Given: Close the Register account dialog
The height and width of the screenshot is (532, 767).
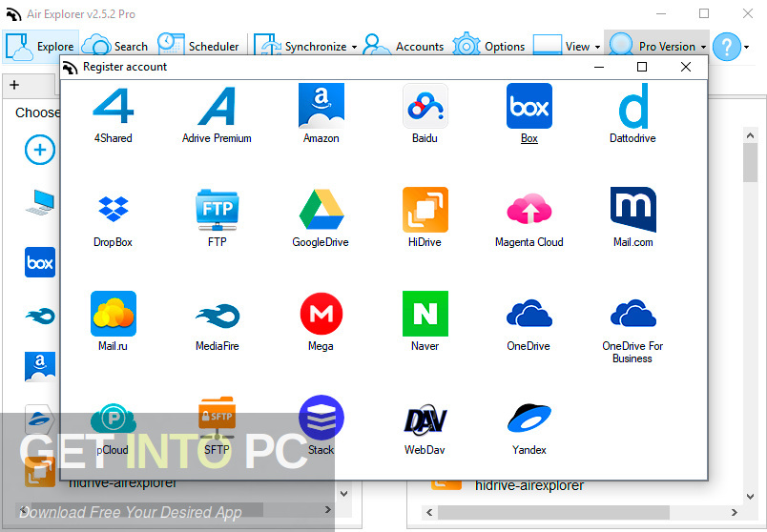Looking at the screenshot, I should click(686, 67).
